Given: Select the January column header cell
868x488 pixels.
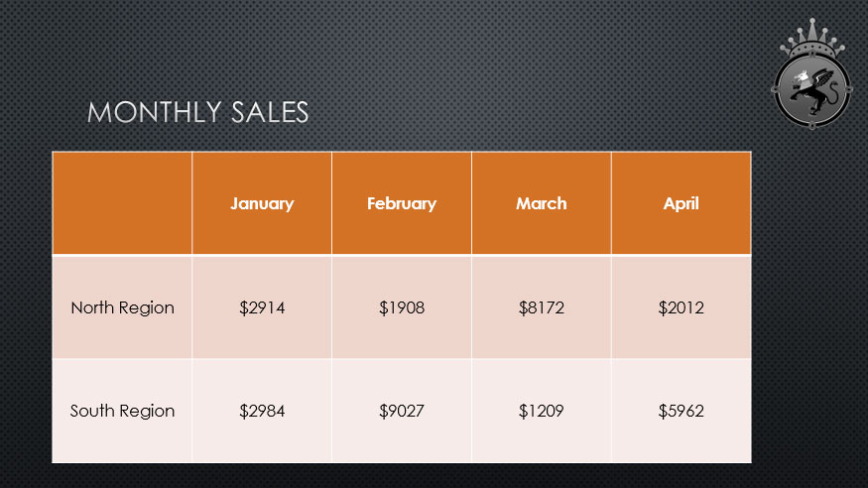Looking at the screenshot, I should 262,203.
